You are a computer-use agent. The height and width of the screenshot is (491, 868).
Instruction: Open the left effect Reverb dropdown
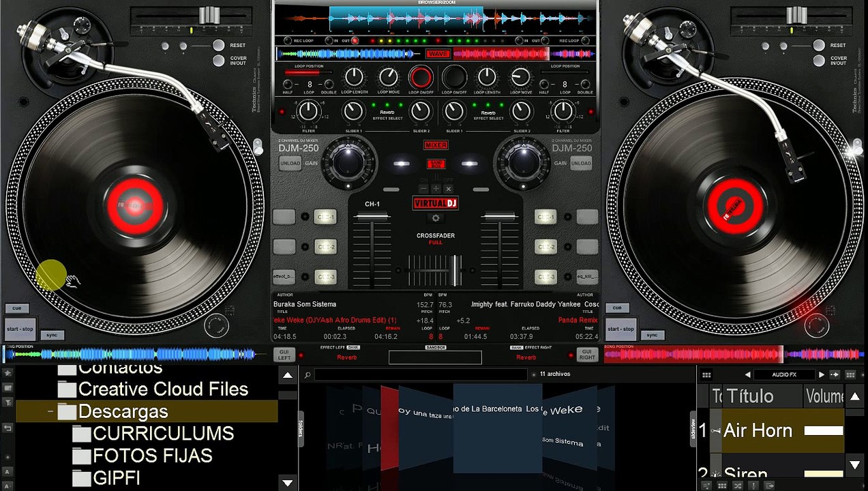[346, 357]
